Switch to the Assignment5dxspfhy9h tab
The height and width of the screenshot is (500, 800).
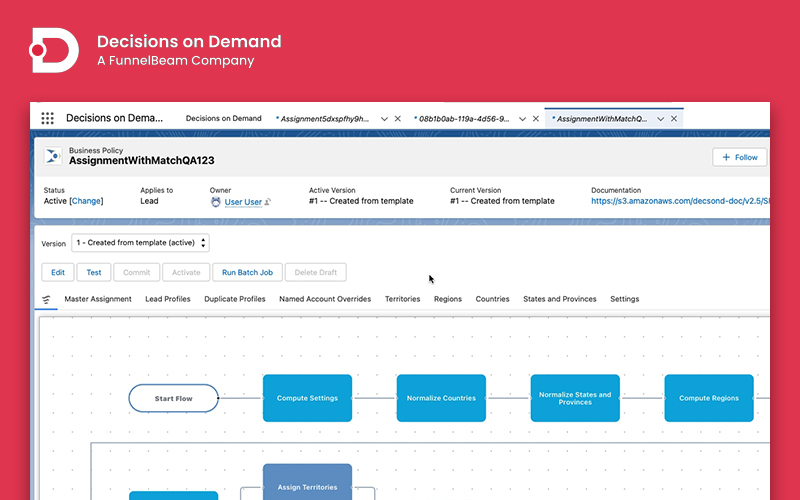click(x=324, y=119)
